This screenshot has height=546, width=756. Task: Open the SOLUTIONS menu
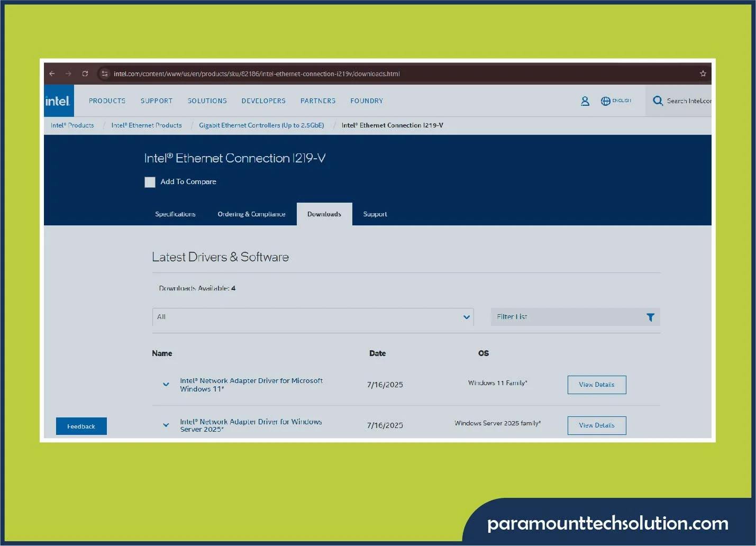[x=207, y=101]
